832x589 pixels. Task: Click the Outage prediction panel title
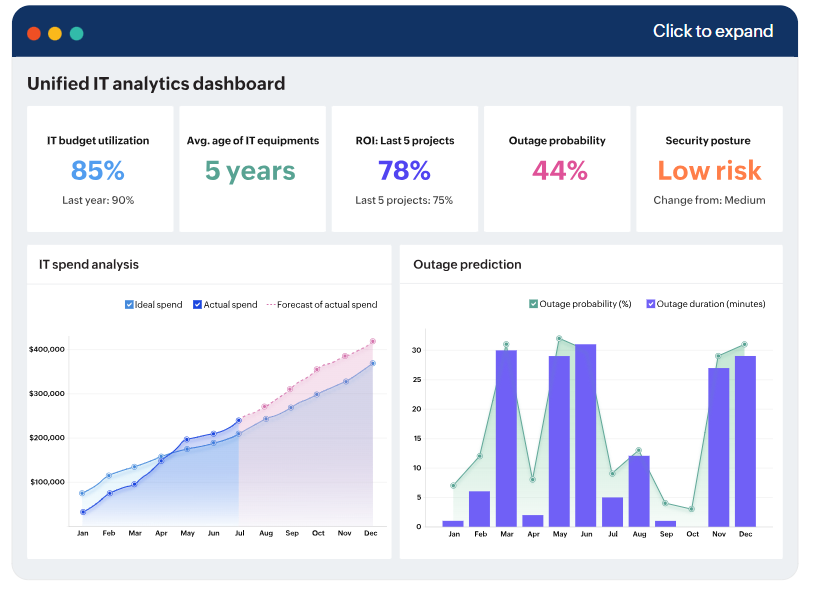pos(466,264)
